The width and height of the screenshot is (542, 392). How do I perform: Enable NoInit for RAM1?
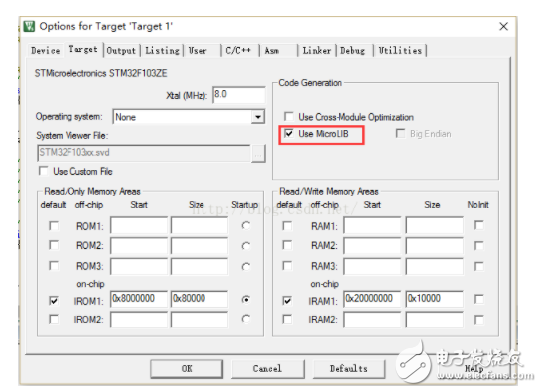[x=479, y=225]
